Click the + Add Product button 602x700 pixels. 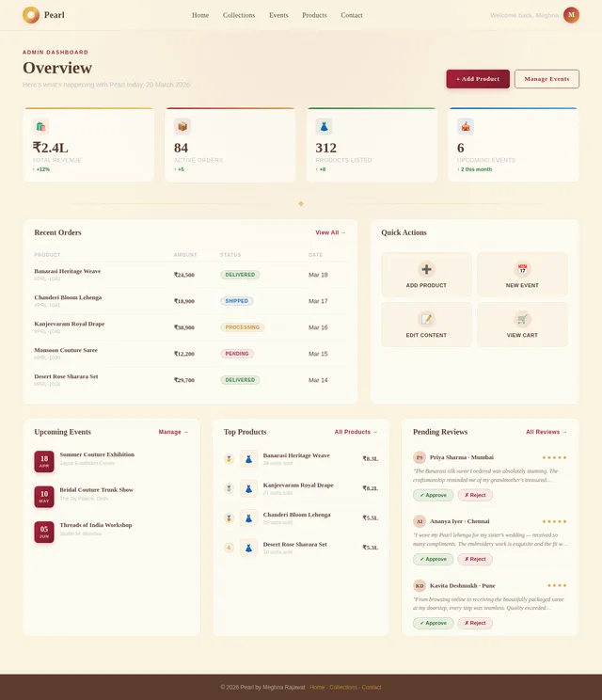tap(478, 79)
